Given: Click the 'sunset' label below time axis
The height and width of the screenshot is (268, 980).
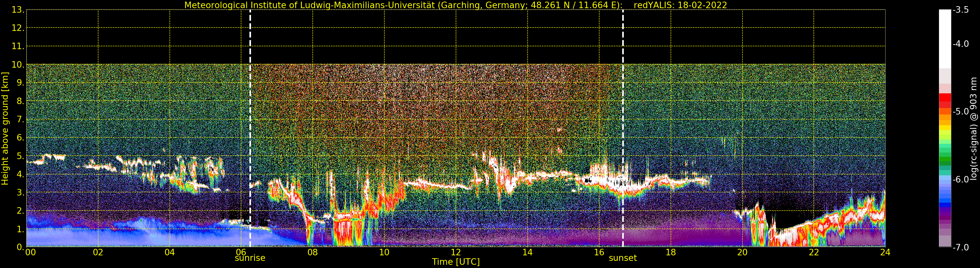Looking at the screenshot, I should coord(623,258).
